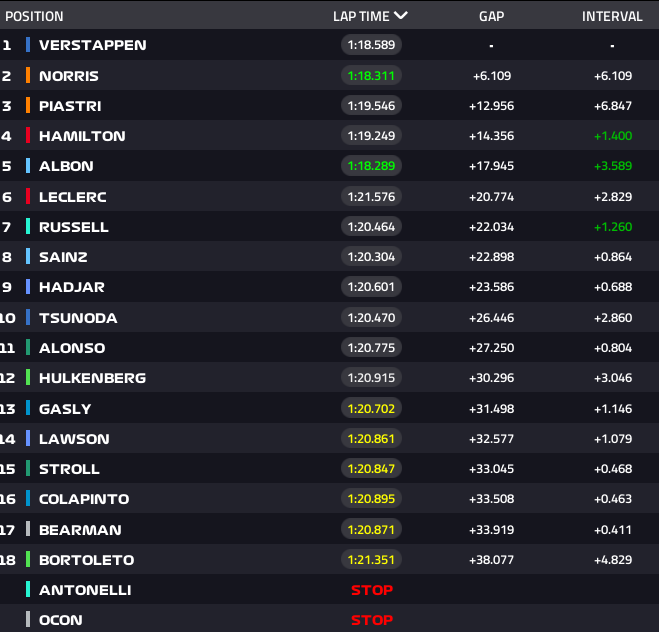Click Albon's 1:18.289 lap time badge
The height and width of the screenshot is (632, 659).
click(x=371, y=166)
